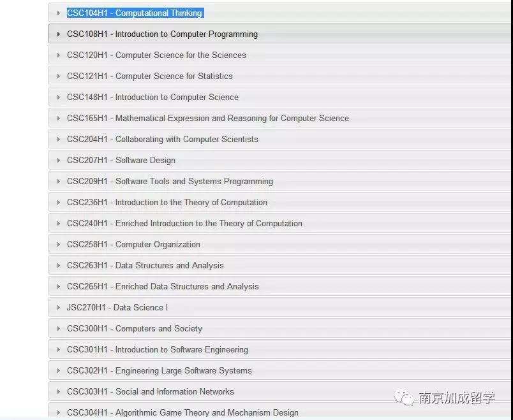Toggle the triangle next to JSC270H1
Viewport: 513px width, 420px height.
(x=59, y=307)
